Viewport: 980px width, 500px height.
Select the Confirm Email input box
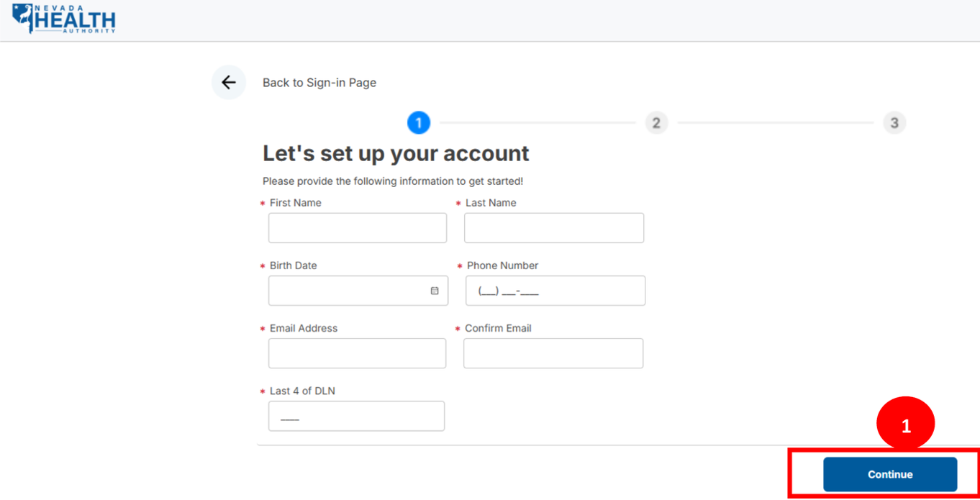[553, 353]
